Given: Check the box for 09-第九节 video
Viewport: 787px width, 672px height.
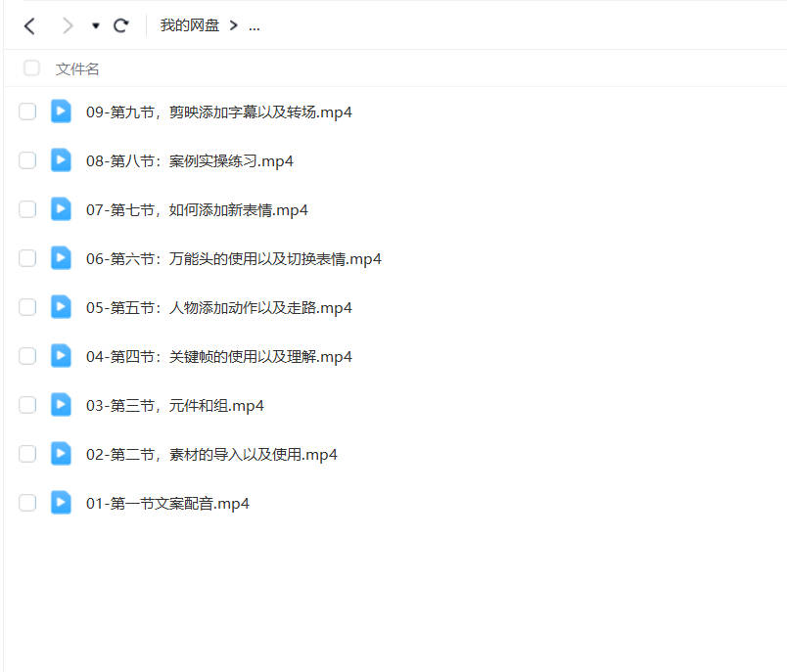Looking at the screenshot, I should pyautogui.click(x=27, y=112).
